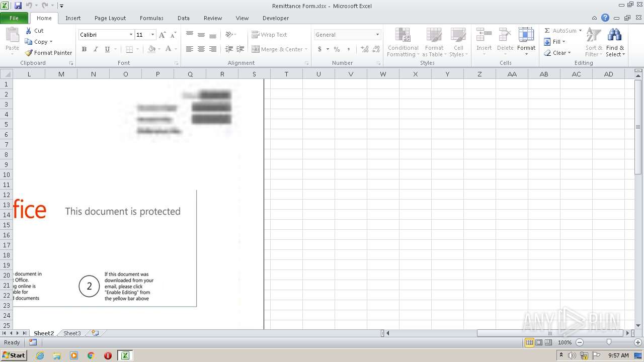Align text left
The image size is (644, 362).
point(190,49)
